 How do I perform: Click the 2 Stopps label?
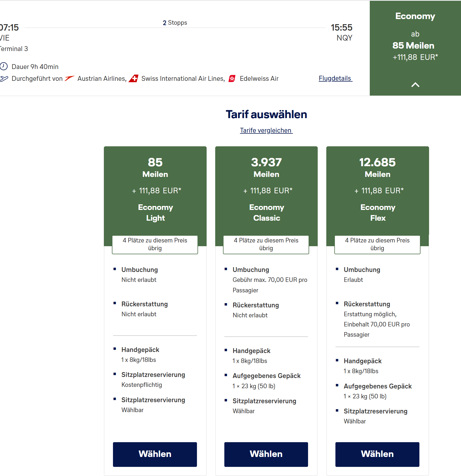(x=175, y=23)
